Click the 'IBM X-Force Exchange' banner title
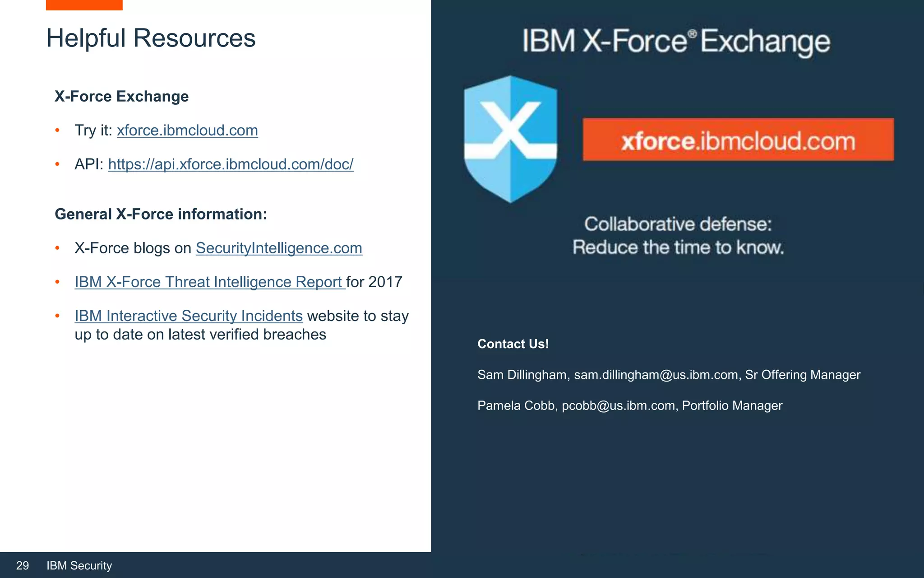Viewport: 924px width, 578px height. coord(676,41)
